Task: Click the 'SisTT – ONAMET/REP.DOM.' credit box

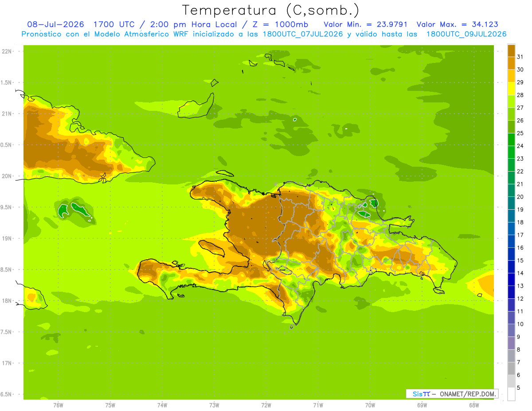Action: point(452,394)
